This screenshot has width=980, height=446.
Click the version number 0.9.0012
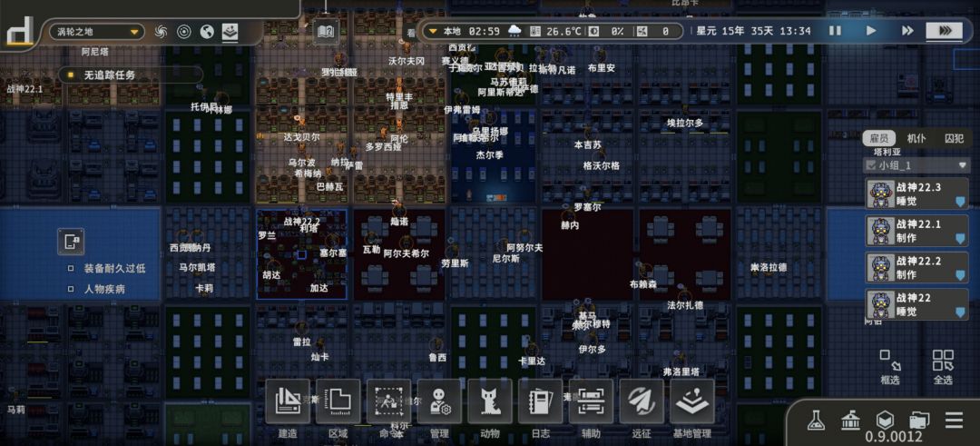click(894, 437)
